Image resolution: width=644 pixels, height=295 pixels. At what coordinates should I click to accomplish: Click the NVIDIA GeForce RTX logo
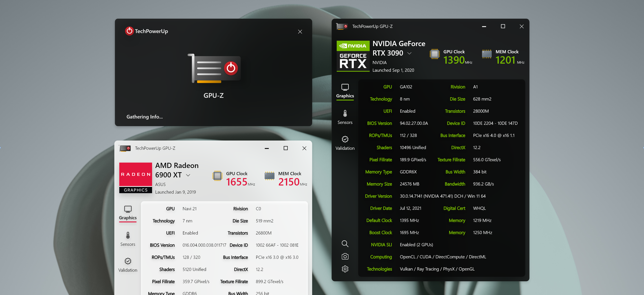pyautogui.click(x=353, y=56)
